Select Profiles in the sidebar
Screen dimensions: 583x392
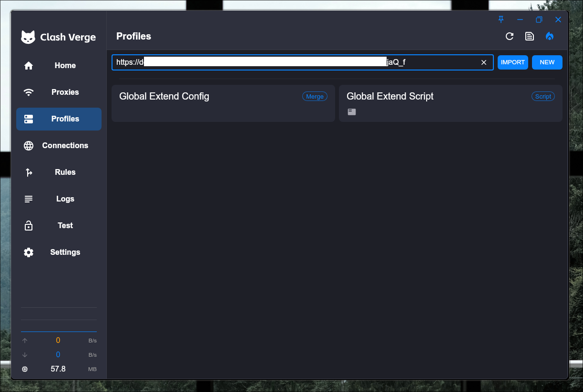coord(59,119)
